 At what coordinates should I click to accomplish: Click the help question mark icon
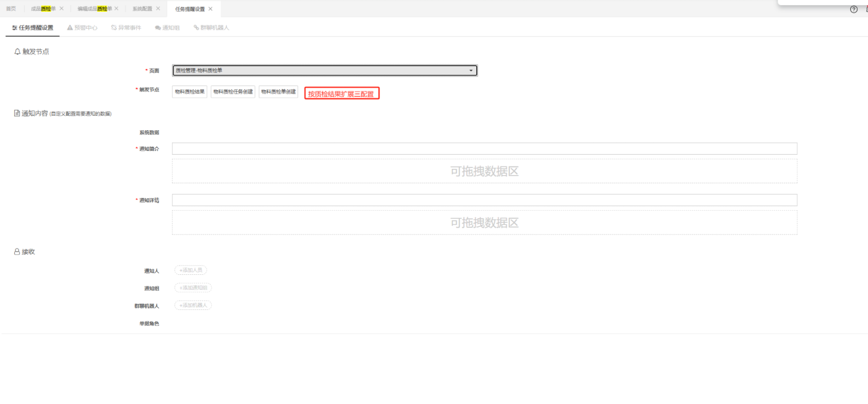[x=854, y=9]
